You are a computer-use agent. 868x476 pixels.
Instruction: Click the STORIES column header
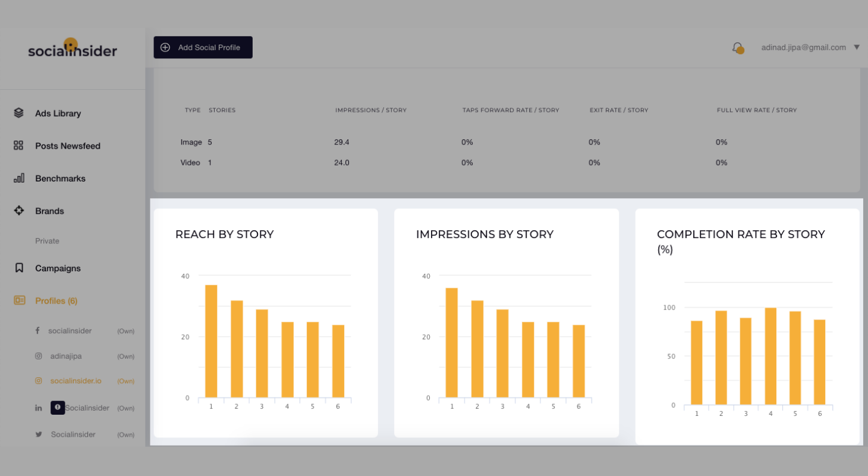click(x=222, y=110)
